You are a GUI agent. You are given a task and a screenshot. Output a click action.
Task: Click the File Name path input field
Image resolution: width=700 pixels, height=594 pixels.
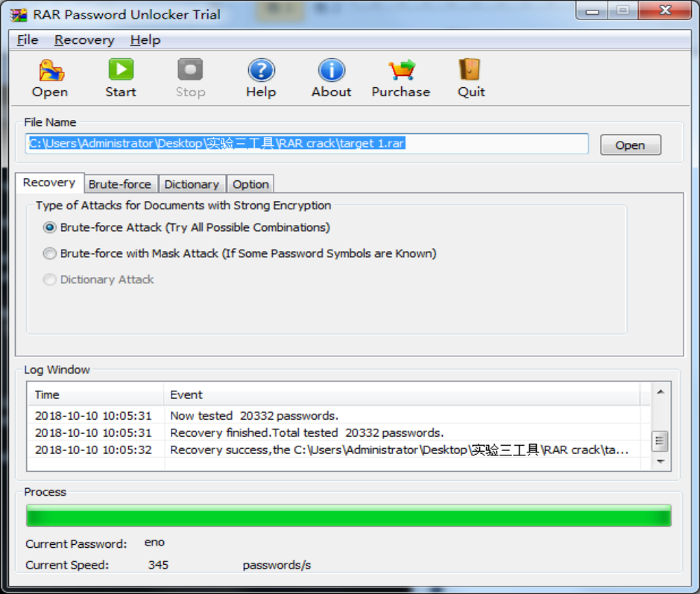pos(306,144)
